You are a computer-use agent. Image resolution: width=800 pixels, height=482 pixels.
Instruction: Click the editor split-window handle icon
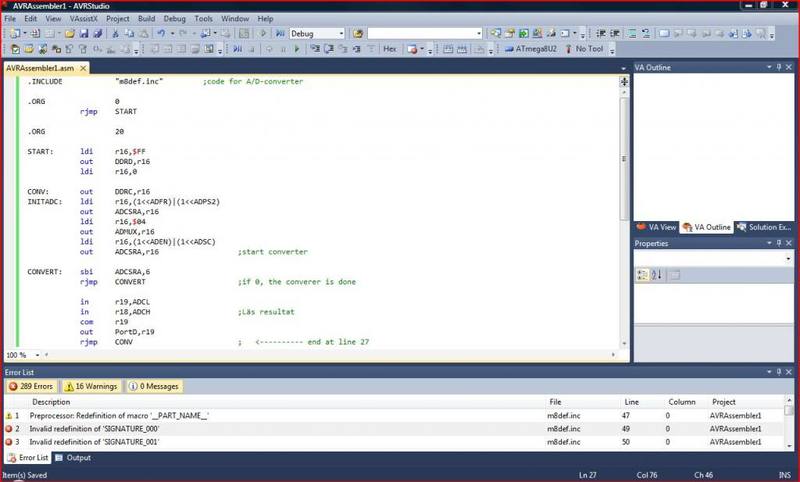[624, 81]
